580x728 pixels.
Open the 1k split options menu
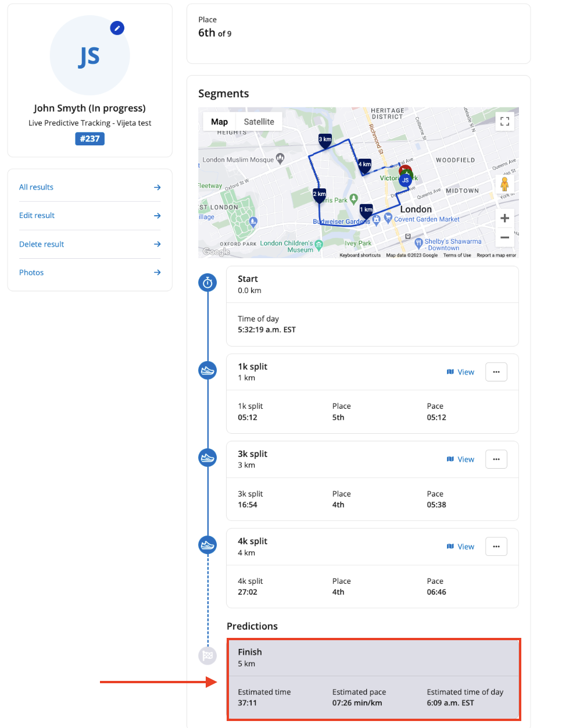click(496, 372)
